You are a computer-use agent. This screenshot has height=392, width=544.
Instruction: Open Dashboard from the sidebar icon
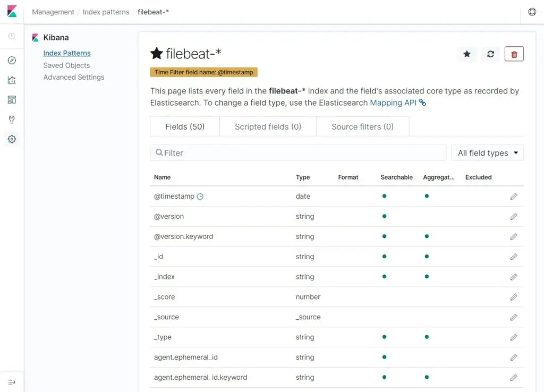[12, 100]
